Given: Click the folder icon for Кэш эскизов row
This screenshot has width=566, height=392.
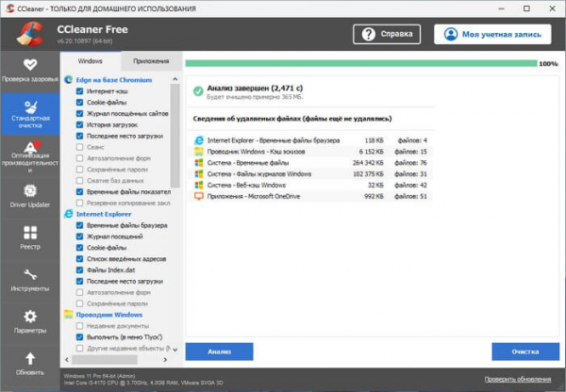Looking at the screenshot, I should pos(199,152).
